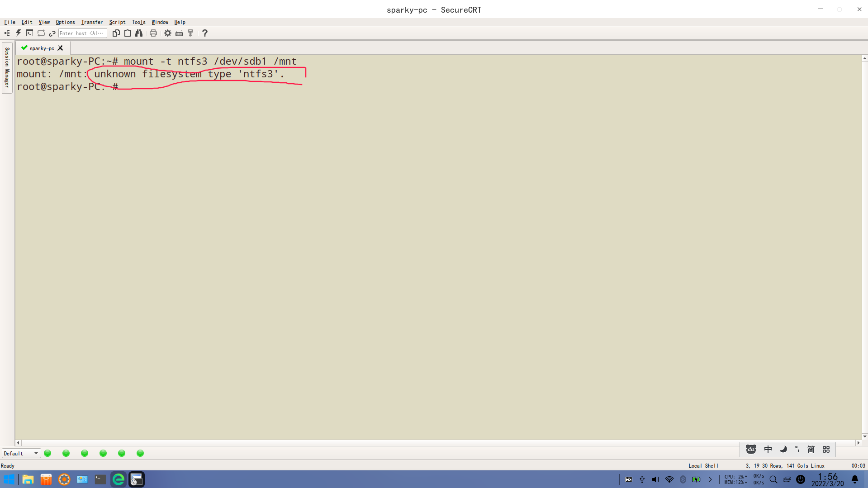
Task: Close the sparky-pc tab
Action: click(60, 48)
